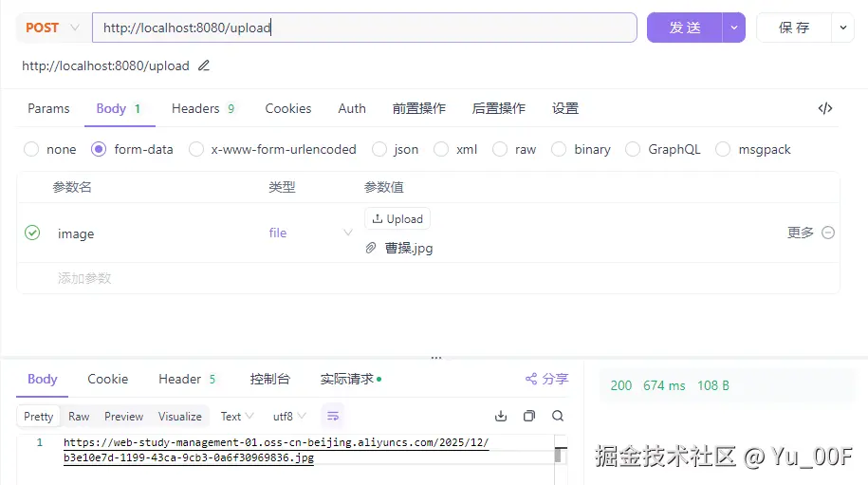This screenshot has width=868, height=485.
Task: Click the 参数名 column header
Action: tap(72, 187)
